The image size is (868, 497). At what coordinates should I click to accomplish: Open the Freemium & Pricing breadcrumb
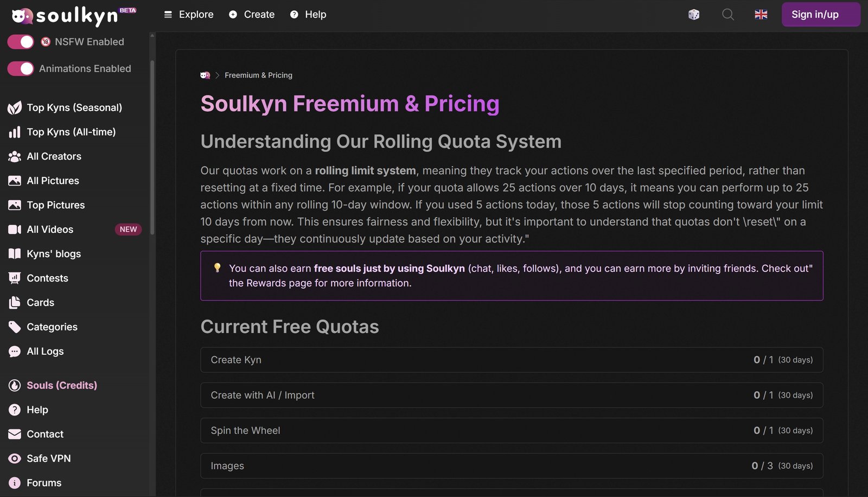258,75
